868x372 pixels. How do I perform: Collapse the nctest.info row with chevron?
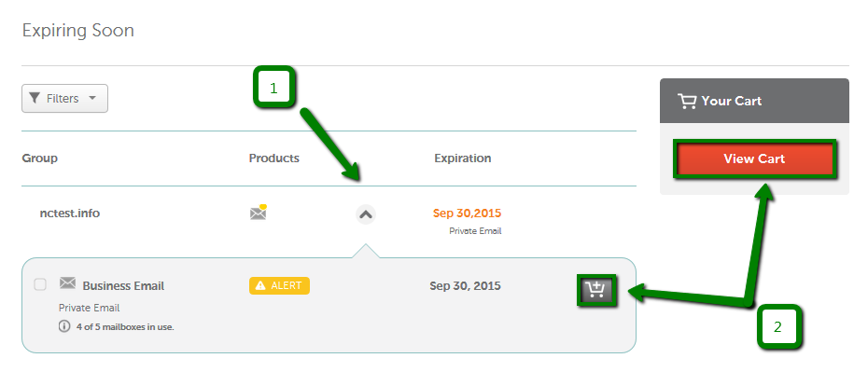tap(365, 214)
